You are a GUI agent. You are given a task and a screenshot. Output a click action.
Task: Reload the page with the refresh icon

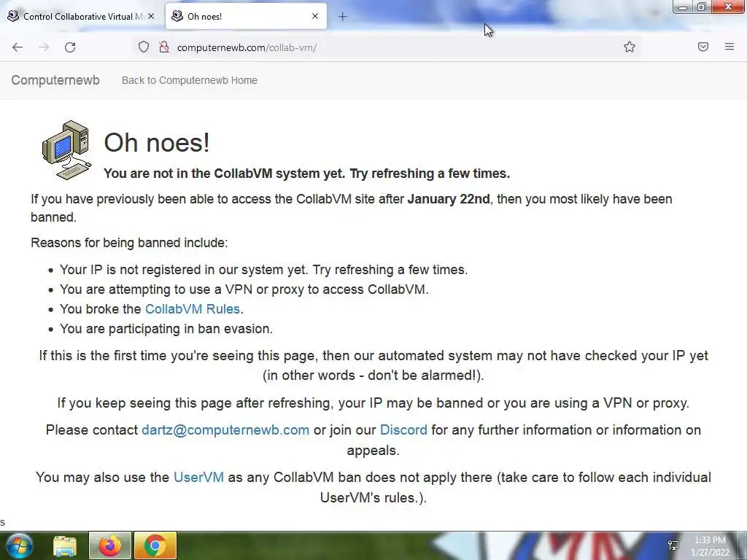tap(70, 47)
